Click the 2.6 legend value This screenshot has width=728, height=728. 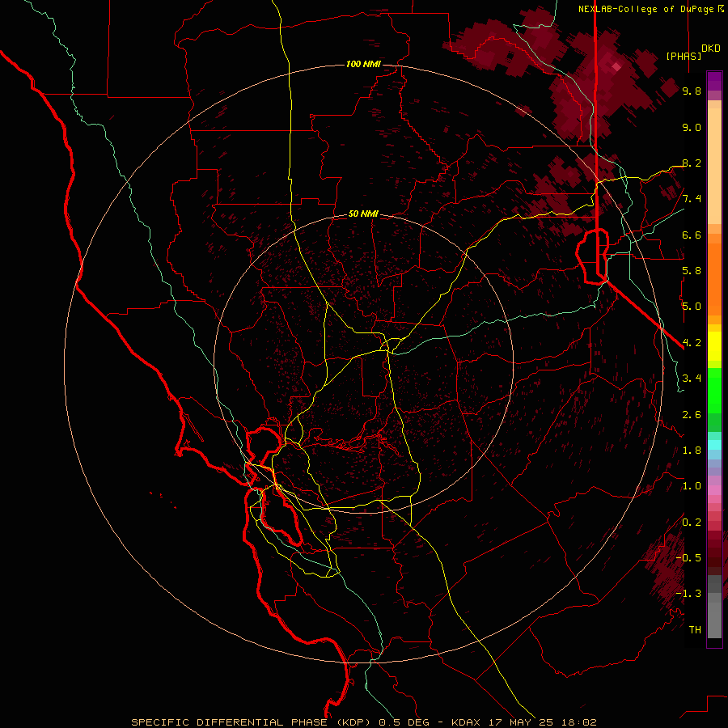(692, 414)
